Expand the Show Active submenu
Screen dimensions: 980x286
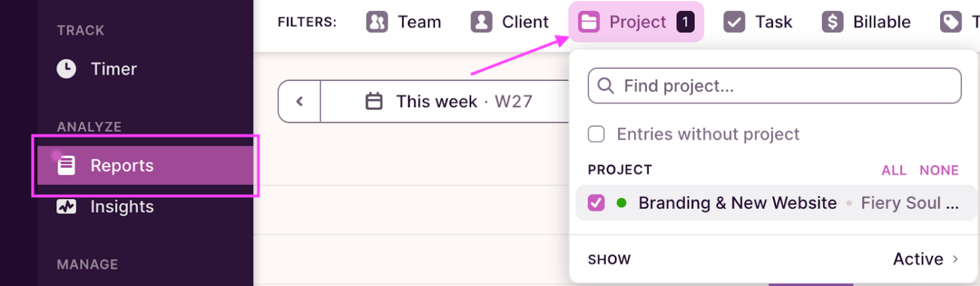(925, 259)
